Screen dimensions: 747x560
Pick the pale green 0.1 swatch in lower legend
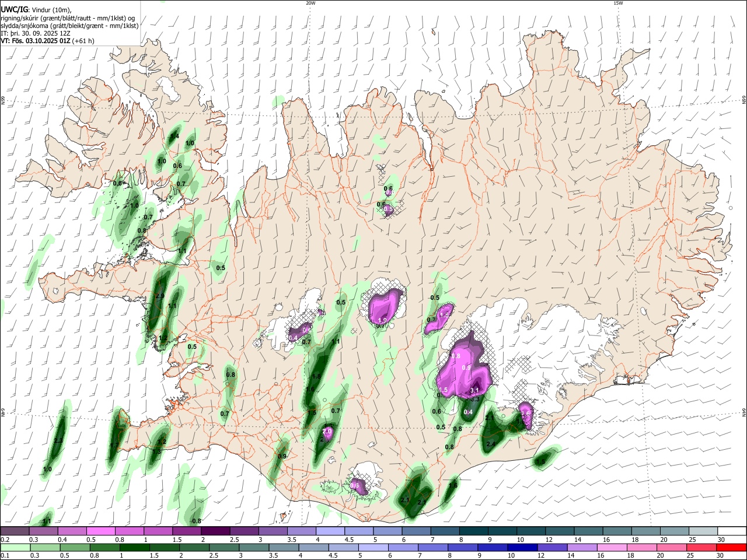(15, 547)
